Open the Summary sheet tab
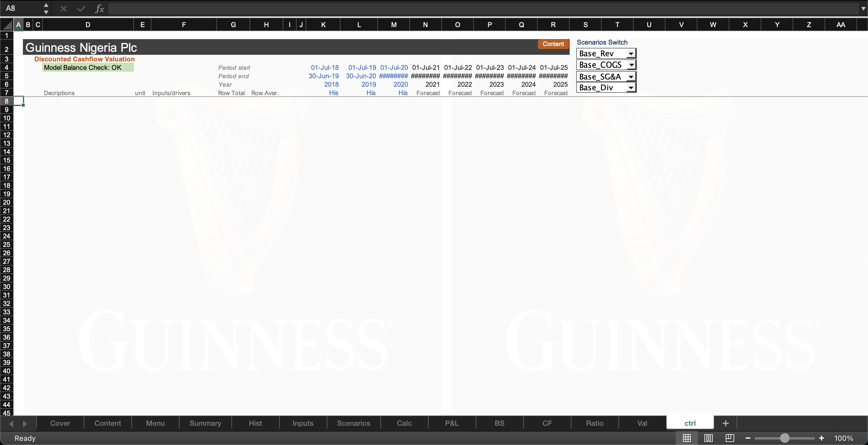The image size is (868, 445). point(205,423)
